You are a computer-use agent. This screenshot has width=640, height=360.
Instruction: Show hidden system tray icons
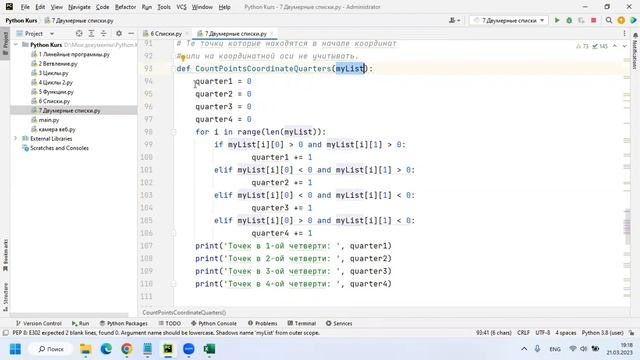(x=524, y=349)
